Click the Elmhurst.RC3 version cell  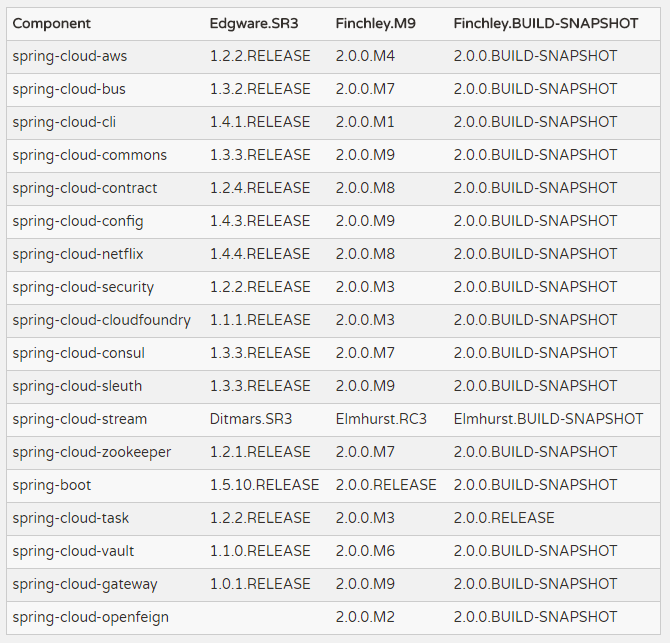(x=381, y=419)
